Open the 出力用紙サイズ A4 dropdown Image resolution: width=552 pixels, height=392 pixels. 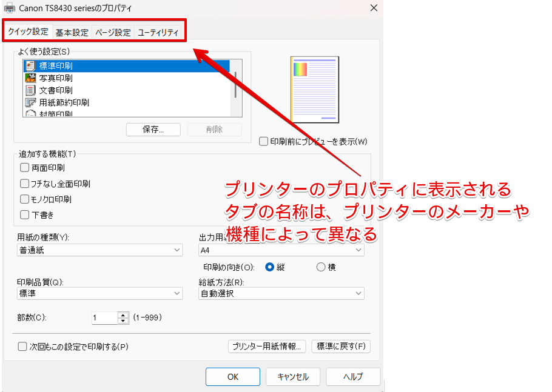tap(358, 250)
